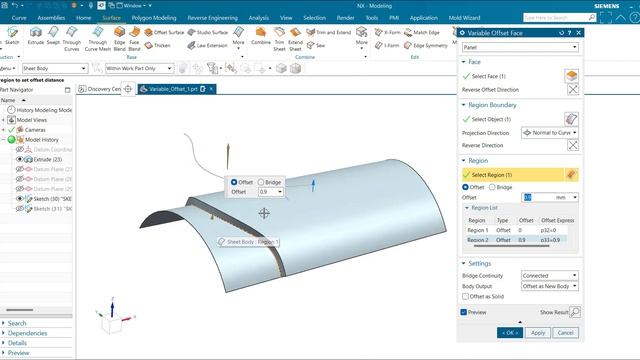640x360 pixels.
Task: Click the Cancel button
Action: [566, 333]
